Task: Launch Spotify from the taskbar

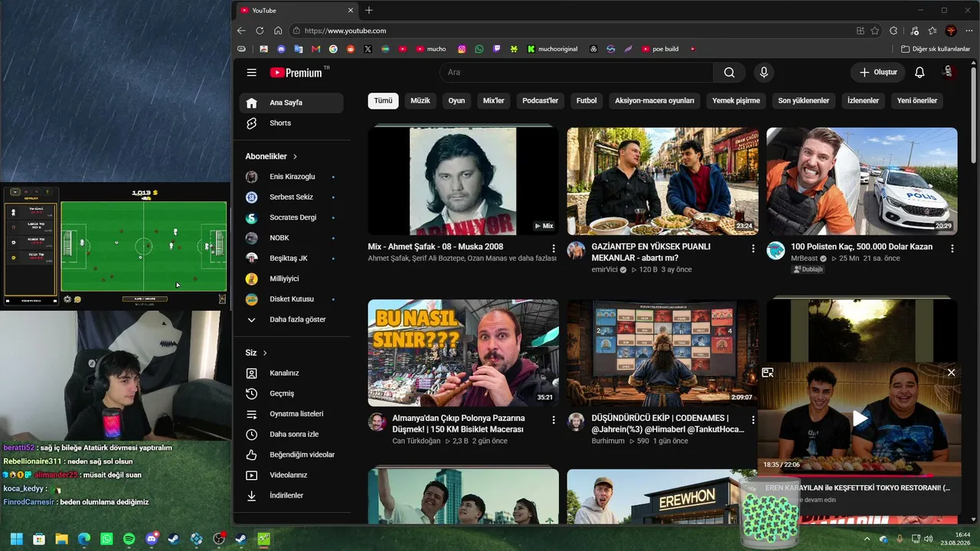Action: point(129,539)
